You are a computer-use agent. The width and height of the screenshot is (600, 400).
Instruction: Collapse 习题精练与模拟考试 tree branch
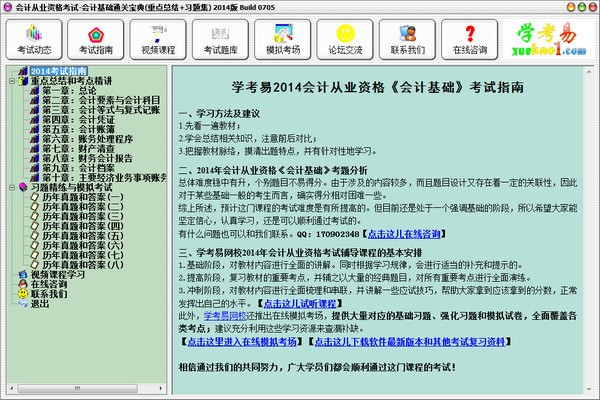pos(12,187)
